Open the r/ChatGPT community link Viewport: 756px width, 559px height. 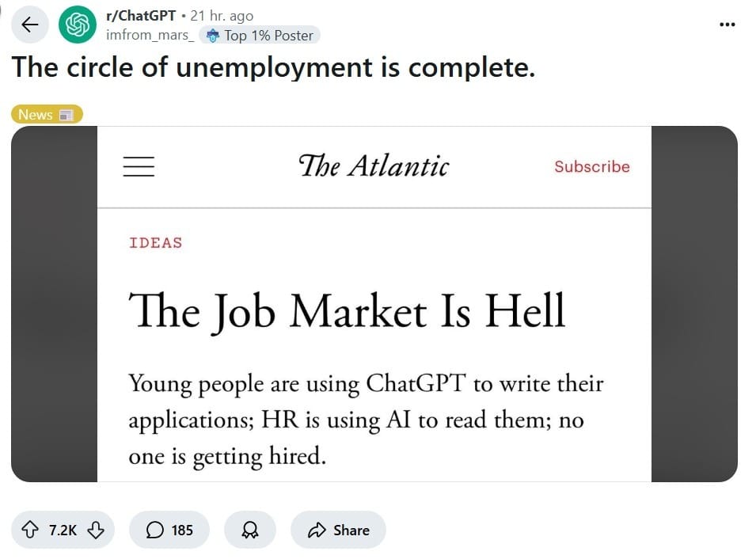pyautogui.click(x=141, y=15)
